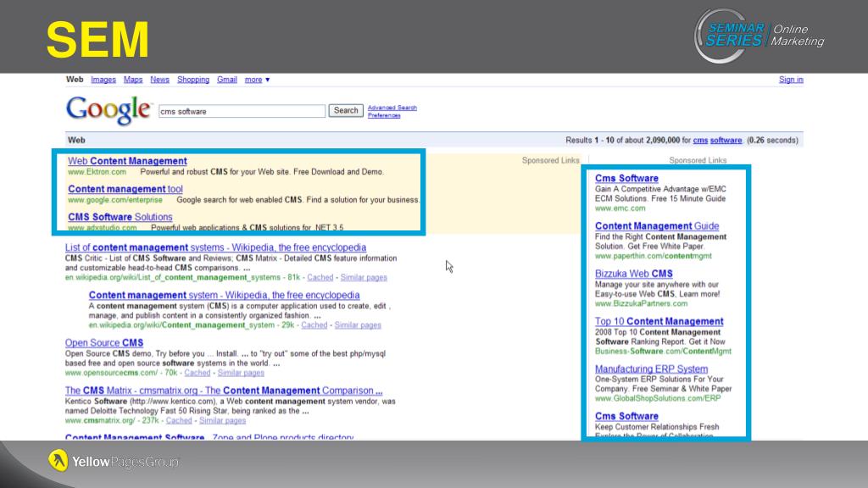Click the Sign in link
The width and height of the screenshot is (868, 488).
(x=791, y=80)
